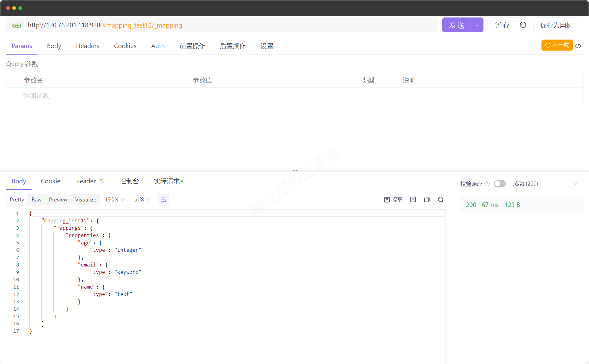Click the 添加参数 input field

pos(36,96)
